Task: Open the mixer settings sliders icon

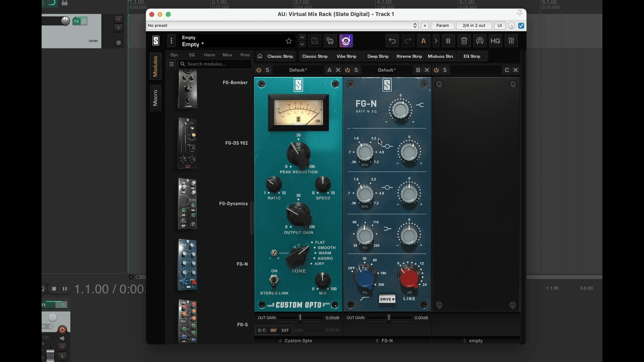Action: (x=511, y=41)
